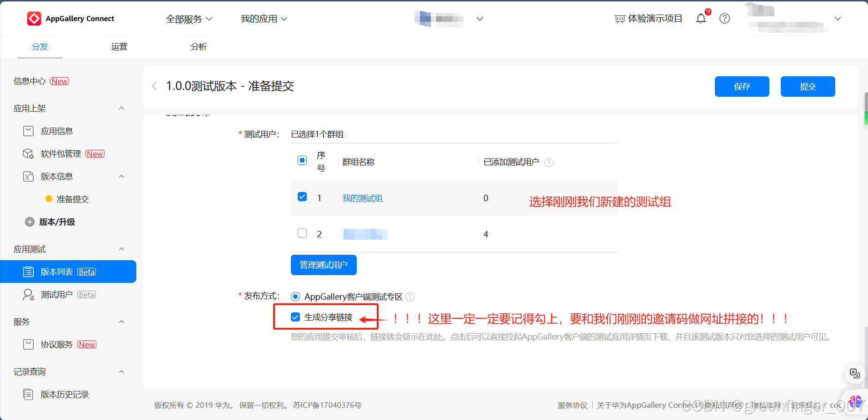Toggle the select-all checkbox in table header
The height and width of the screenshot is (420, 868).
(x=302, y=160)
